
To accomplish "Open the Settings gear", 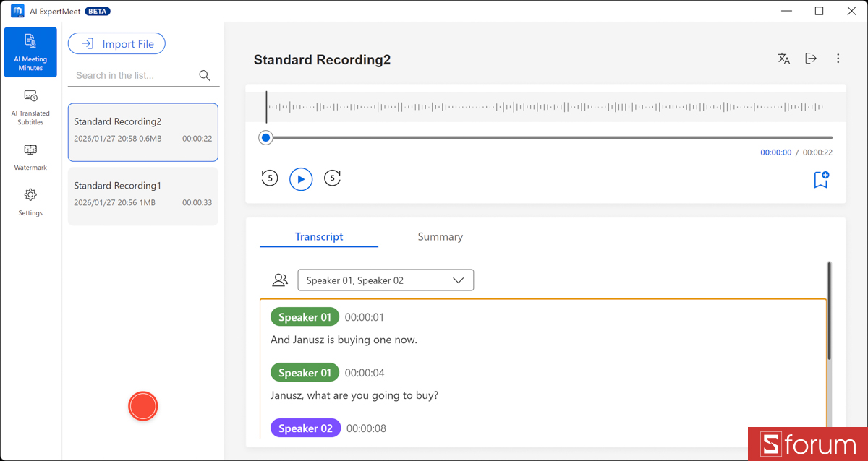I will tap(30, 202).
